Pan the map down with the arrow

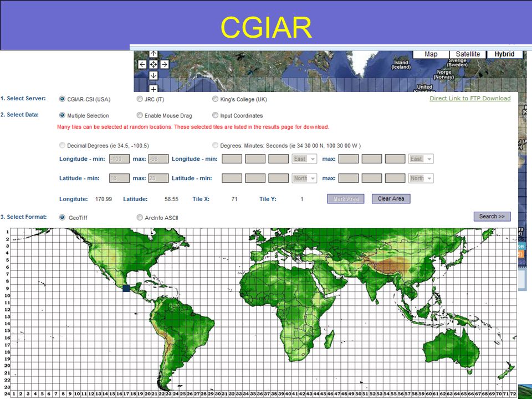tap(154, 75)
